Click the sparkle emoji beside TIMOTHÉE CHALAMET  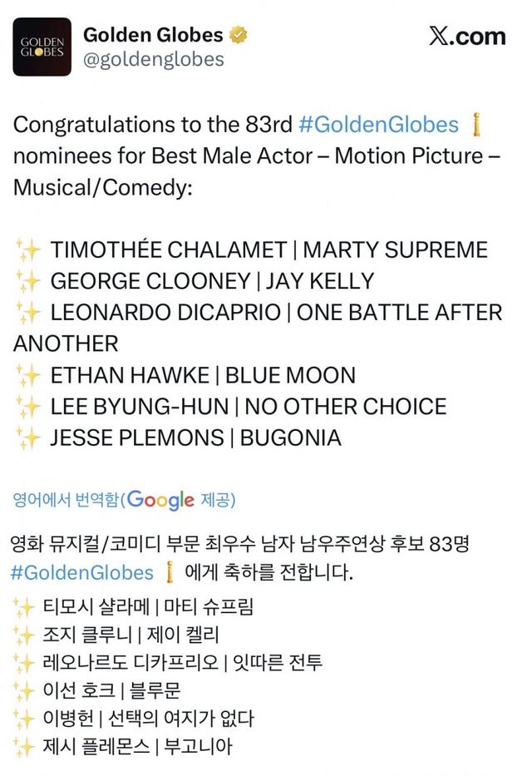coord(27,250)
